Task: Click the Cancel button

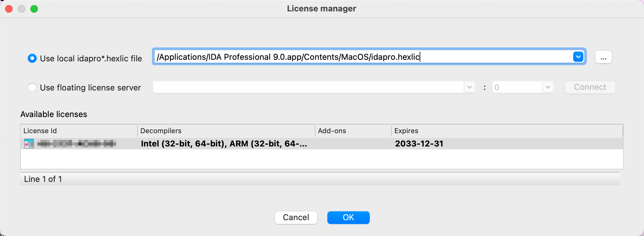Action: (x=296, y=218)
